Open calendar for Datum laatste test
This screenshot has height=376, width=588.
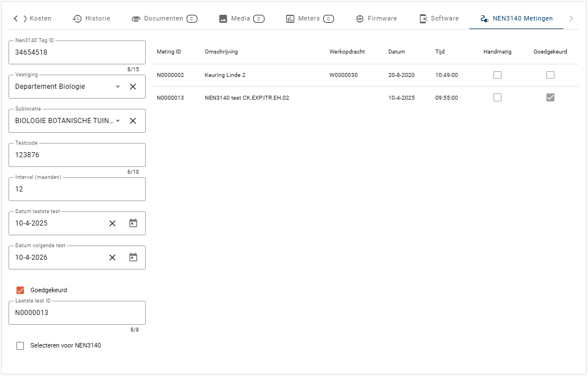(x=133, y=223)
